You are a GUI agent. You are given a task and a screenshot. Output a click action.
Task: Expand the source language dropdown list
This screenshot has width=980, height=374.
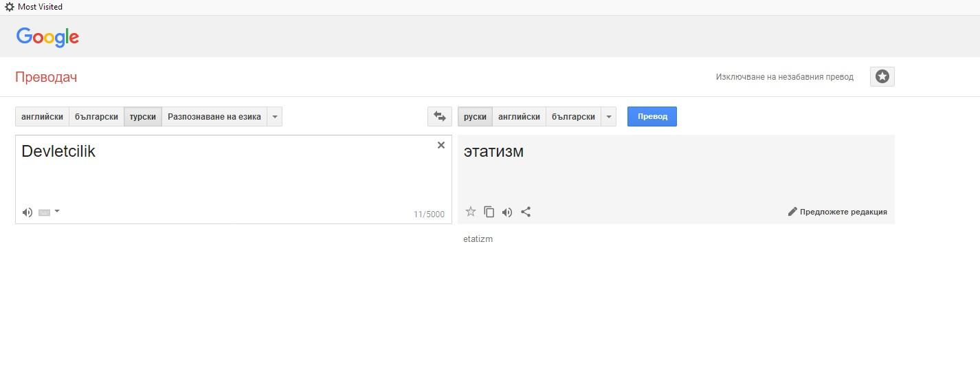tap(275, 117)
